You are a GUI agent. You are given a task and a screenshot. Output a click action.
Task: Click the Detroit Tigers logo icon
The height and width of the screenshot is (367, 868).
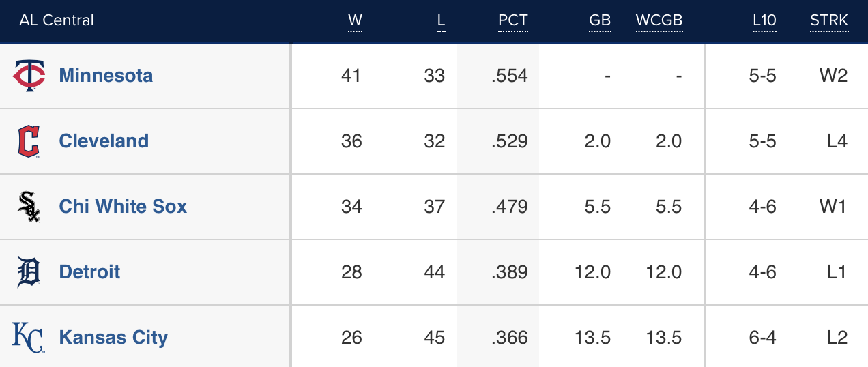(x=29, y=272)
